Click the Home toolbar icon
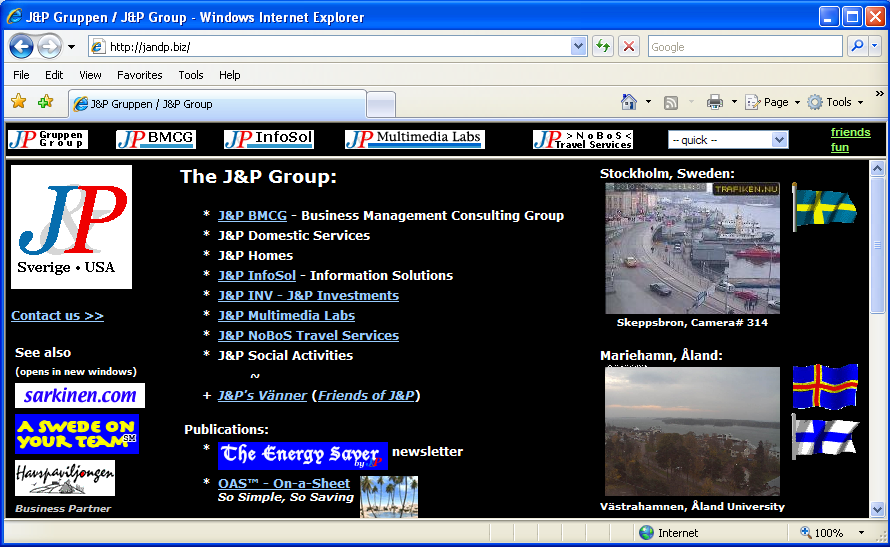The height and width of the screenshot is (547, 890). (x=629, y=102)
